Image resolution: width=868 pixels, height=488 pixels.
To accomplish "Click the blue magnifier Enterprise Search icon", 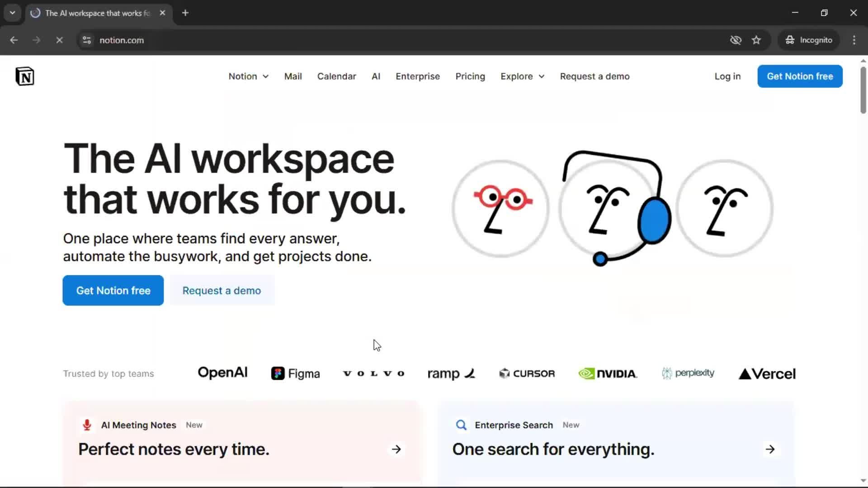I will pos(461,425).
